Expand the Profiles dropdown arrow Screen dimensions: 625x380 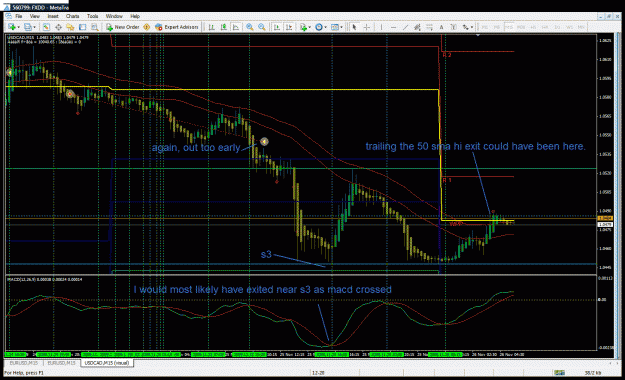click(34, 27)
